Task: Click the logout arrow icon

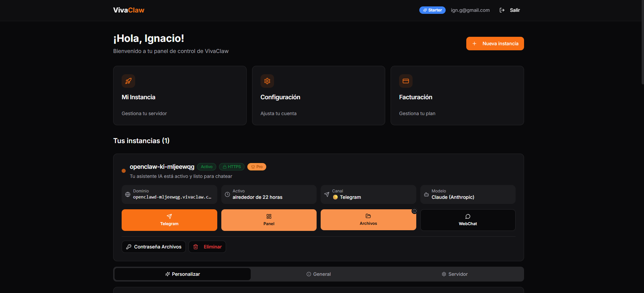Action: tap(502, 10)
